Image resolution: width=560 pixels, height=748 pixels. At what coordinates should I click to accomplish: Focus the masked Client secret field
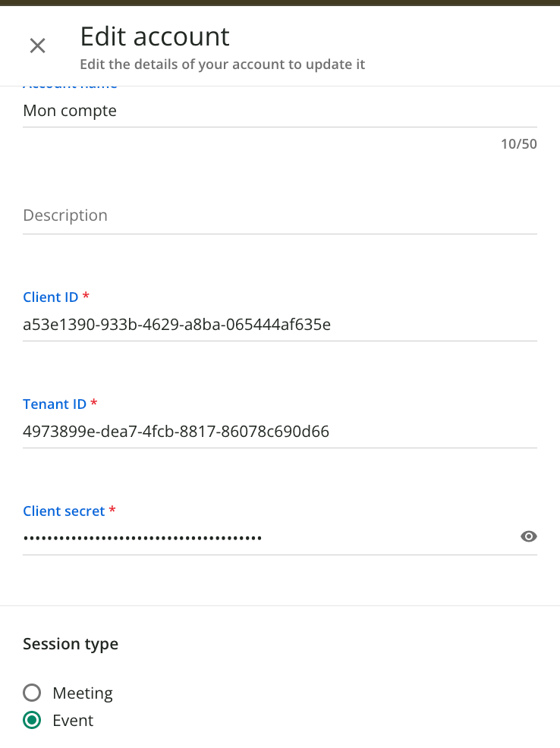pyautogui.click(x=266, y=538)
